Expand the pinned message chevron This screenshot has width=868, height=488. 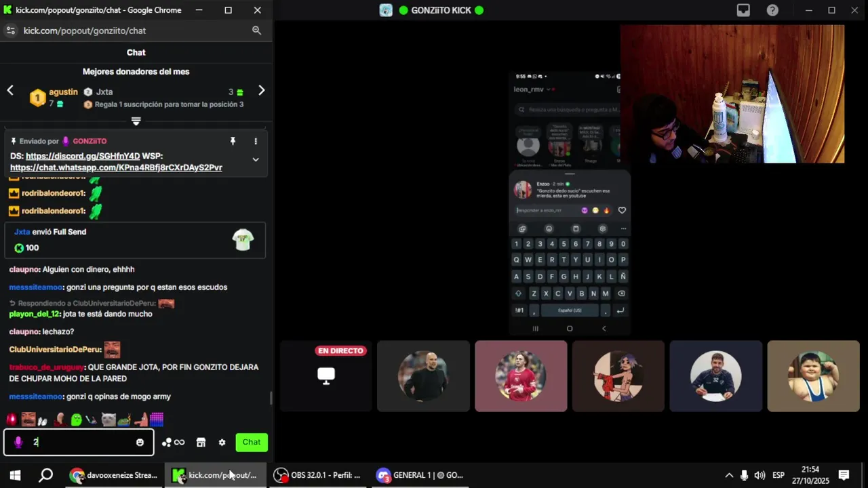point(256,159)
